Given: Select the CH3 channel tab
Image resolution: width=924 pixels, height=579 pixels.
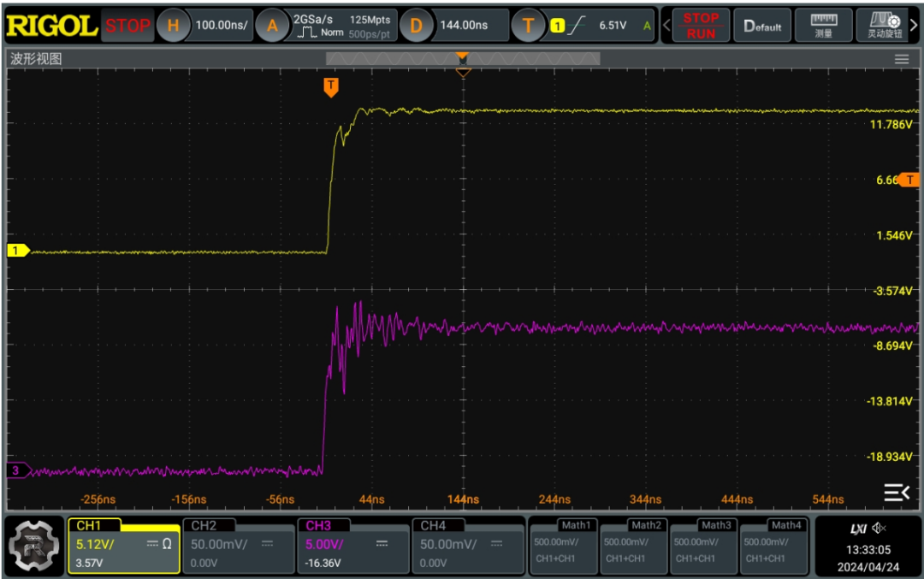Looking at the screenshot, I should 353,545.
